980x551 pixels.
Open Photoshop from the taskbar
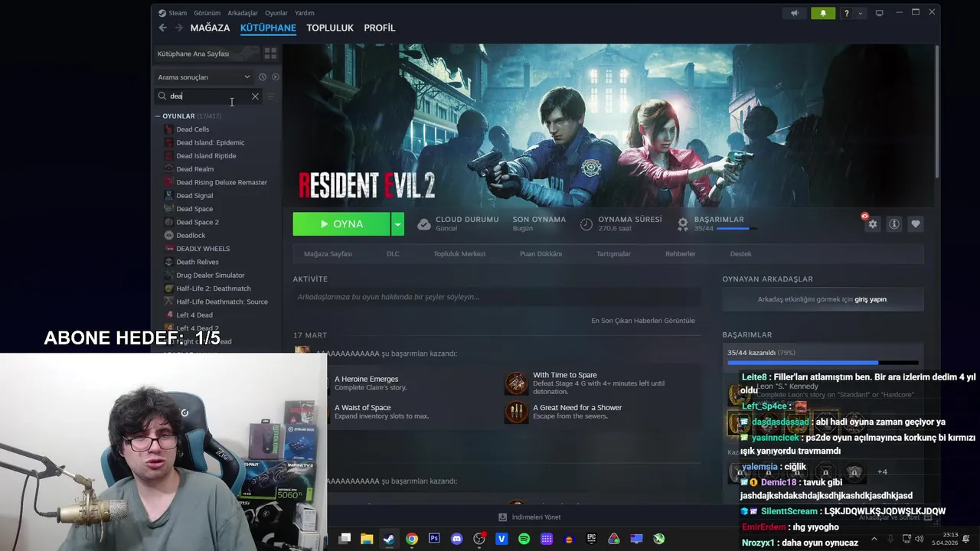pos(434,539)
